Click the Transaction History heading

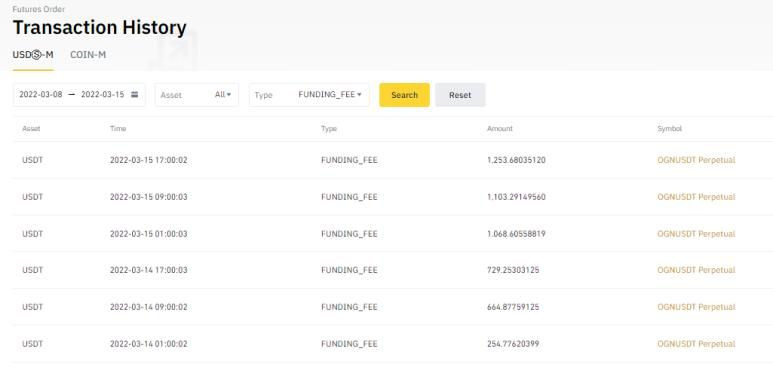tap(100, 28)
